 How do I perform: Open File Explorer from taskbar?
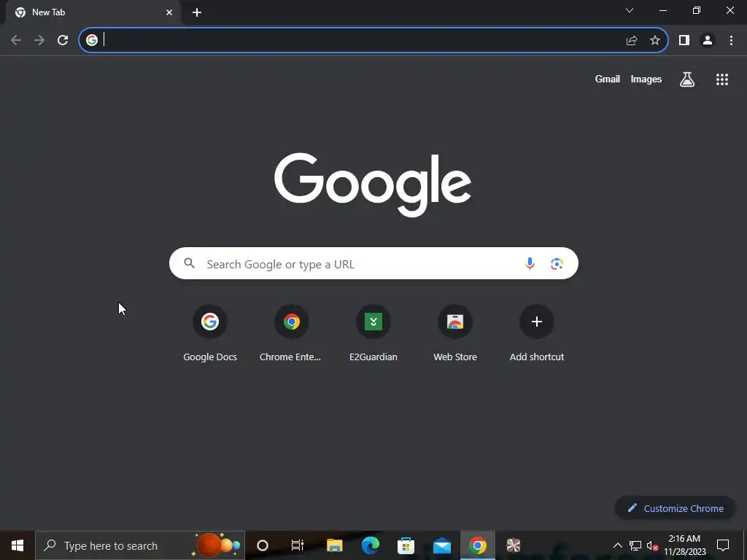tap(334, 545)
